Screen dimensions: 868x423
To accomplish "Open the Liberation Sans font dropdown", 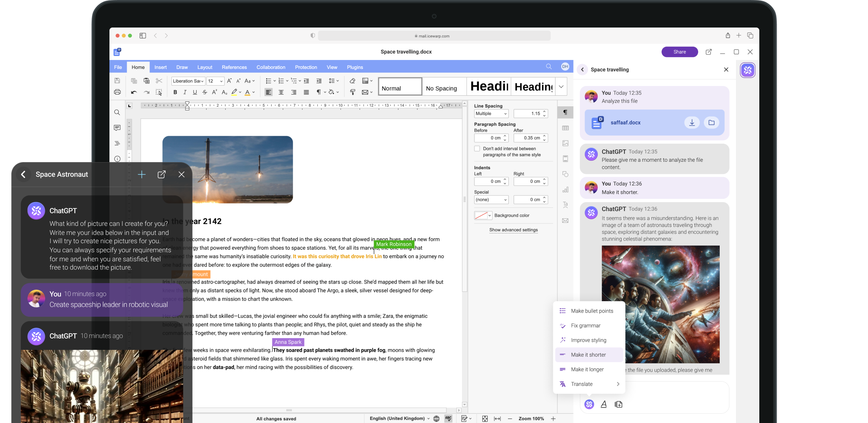I will (188, 81).
